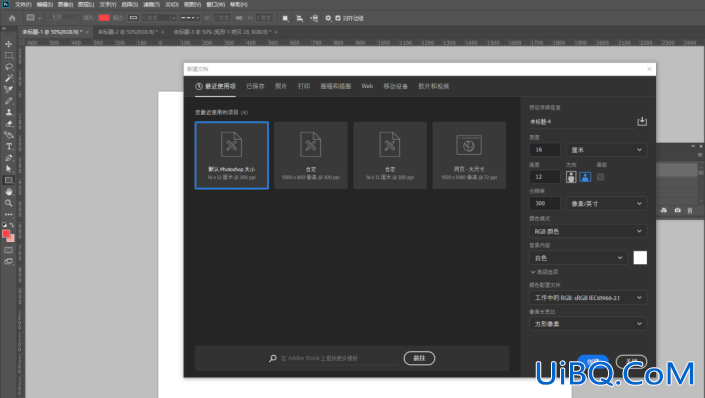The height and width of the screenshot is (398, 705).
Task: Open the width units dropdown
Action: (607, 150)
